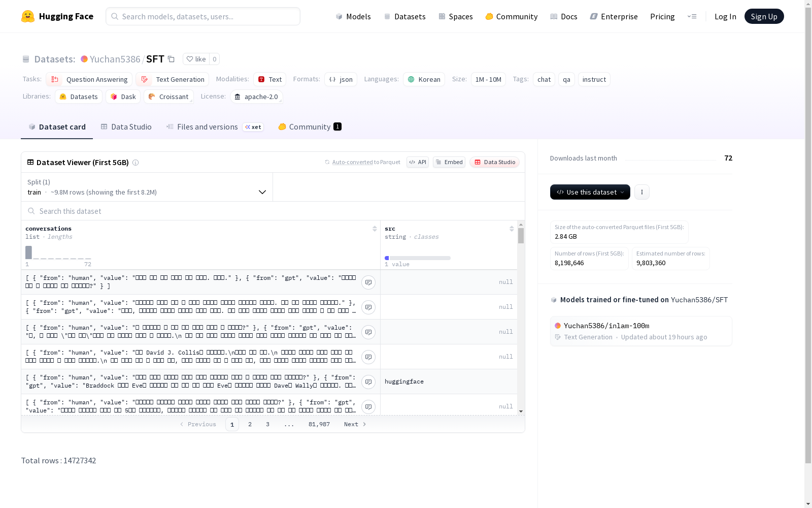Image resolution: width=812 pixels, height=508 pixels.
Task: Open comment icon on the third conversation row
Action: (368, 332)
